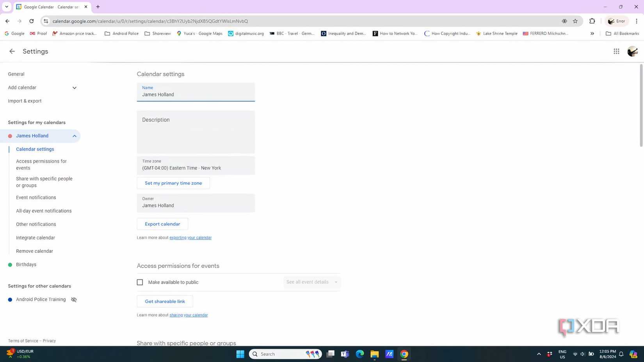Open the See all event details dropdown
The width and height of the screenshot is (644, 362).
click(x=311, y=282)
